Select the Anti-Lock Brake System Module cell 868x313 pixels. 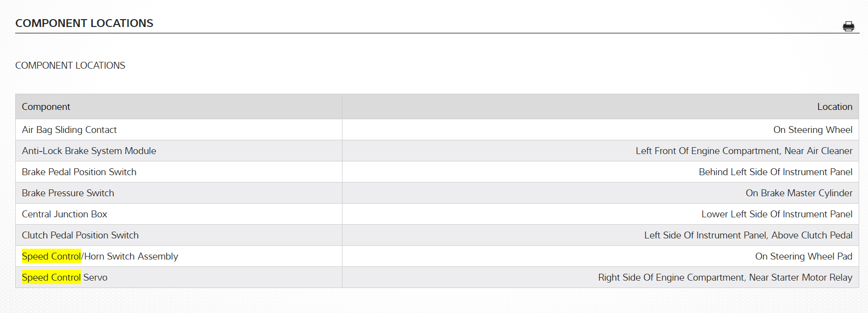point(89,151)
